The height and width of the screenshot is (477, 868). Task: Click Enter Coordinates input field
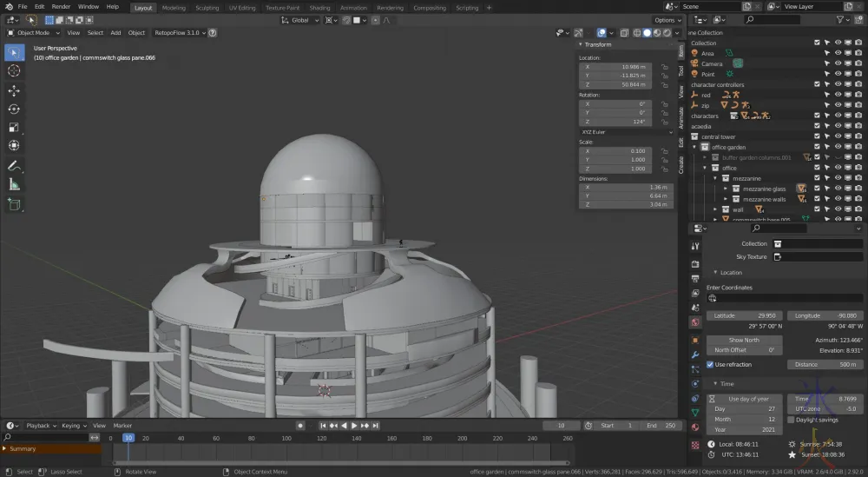point(785,298)
